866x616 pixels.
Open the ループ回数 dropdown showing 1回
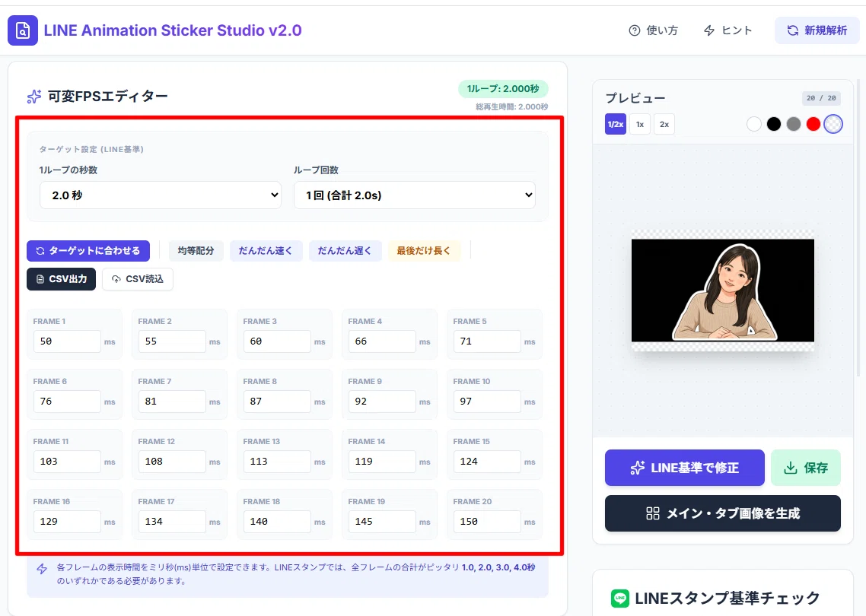click(414, 195)
